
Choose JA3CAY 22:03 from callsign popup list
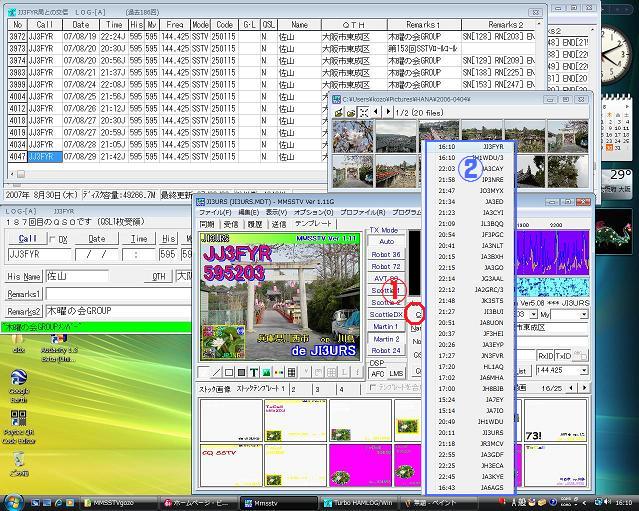(471, 168)
